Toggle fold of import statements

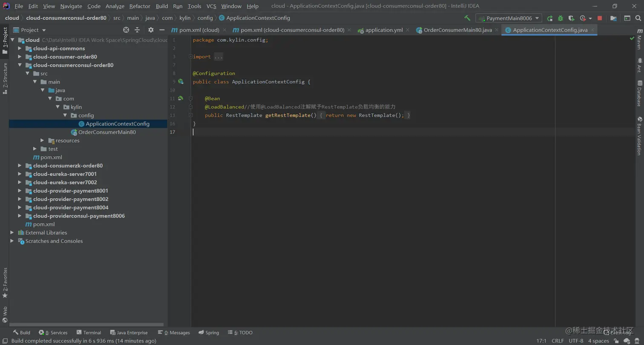190,57
